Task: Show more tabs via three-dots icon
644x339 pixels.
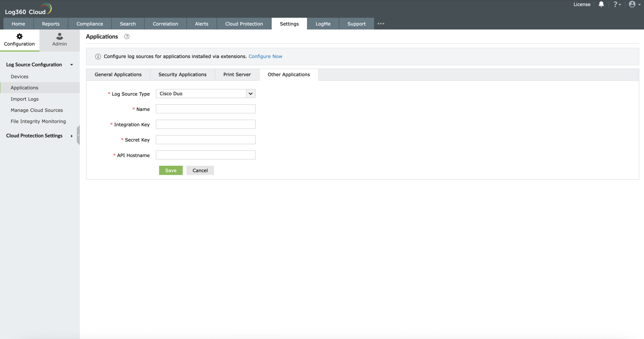Action: coord(381,24)
